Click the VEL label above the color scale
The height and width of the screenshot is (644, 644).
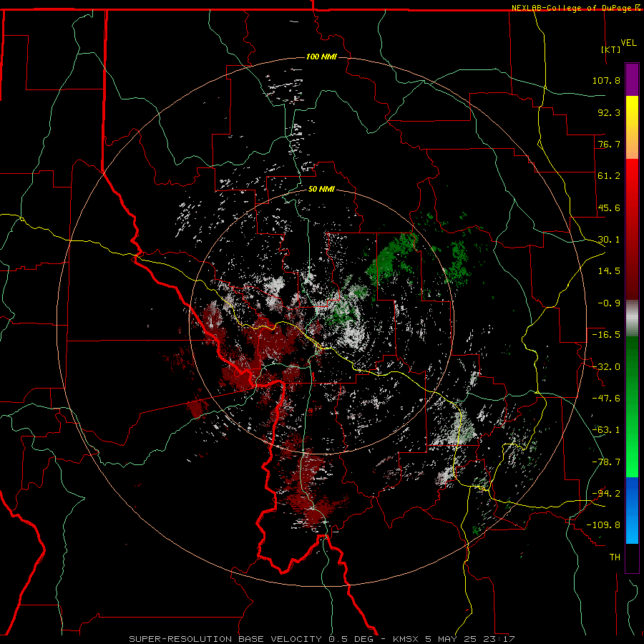[628, 43]
